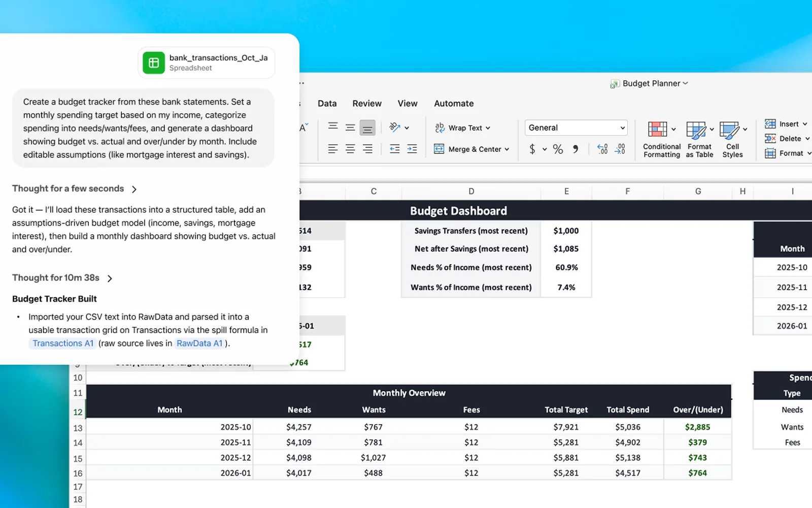Toggle bottom vertical align icon

coord(367,128)
